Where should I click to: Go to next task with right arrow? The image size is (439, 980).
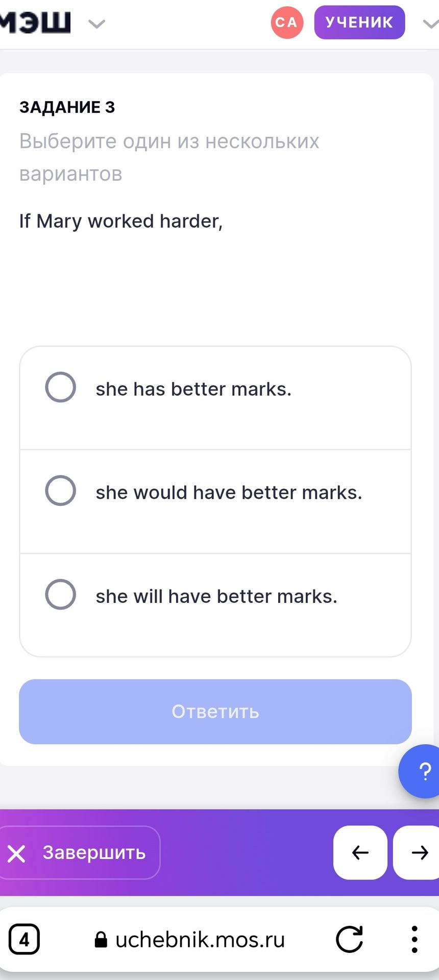click(x=417, y=852)
